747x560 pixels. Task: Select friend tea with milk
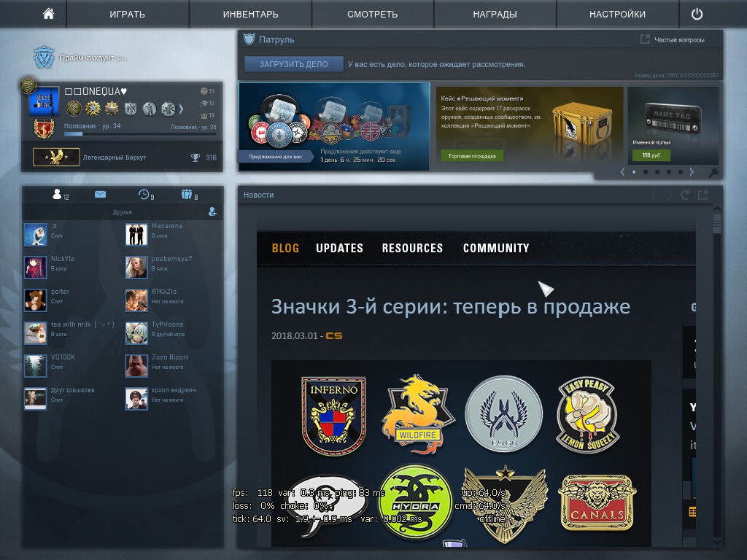pos(71,332)
